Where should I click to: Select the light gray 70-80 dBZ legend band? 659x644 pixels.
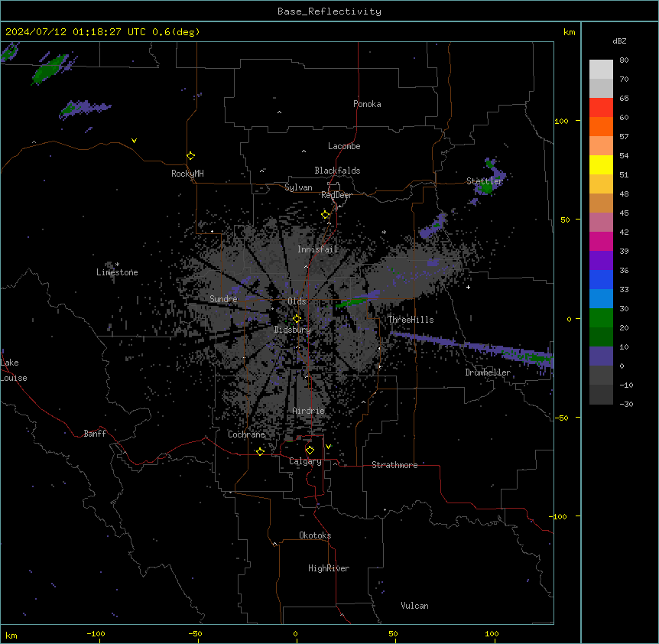pyautogui.click(x=601, y=70)
